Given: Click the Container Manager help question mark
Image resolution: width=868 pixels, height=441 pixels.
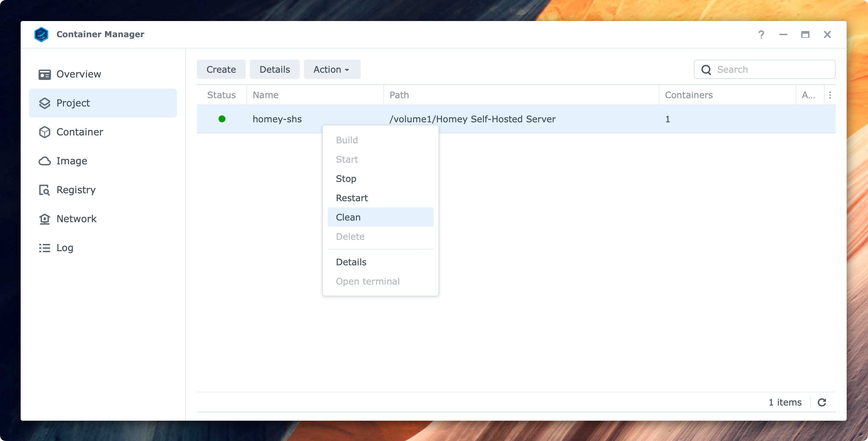Looking at the screenshot, I should (x=761, y=34).
